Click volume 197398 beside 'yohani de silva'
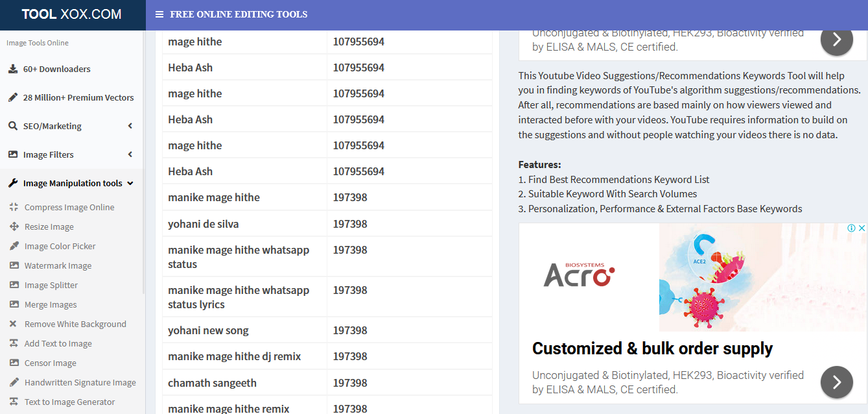The height and width of the screenshot is (414, 868). [x=350, y=224]
